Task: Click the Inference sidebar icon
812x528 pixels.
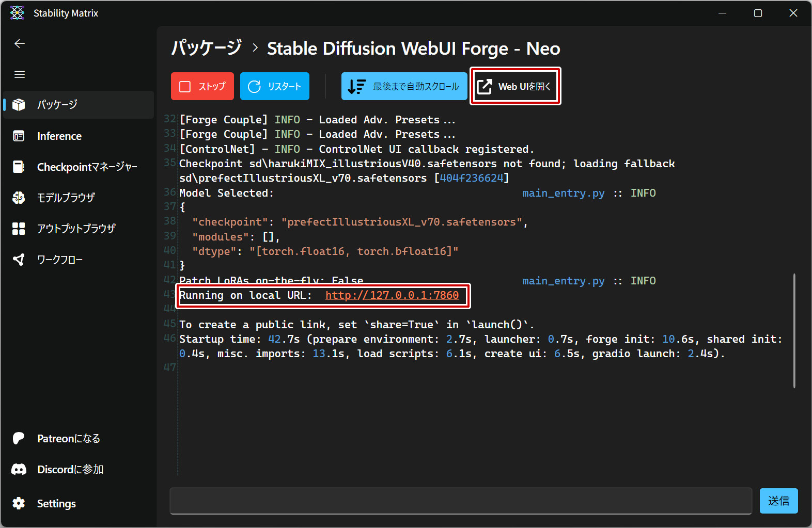Action: click(19, 136)
